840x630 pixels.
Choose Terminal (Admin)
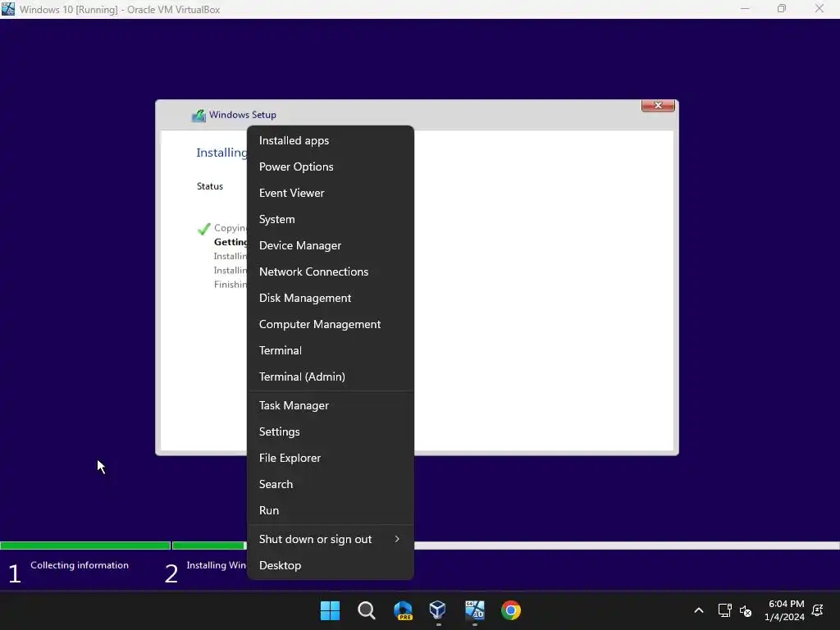tap(331, 377)
